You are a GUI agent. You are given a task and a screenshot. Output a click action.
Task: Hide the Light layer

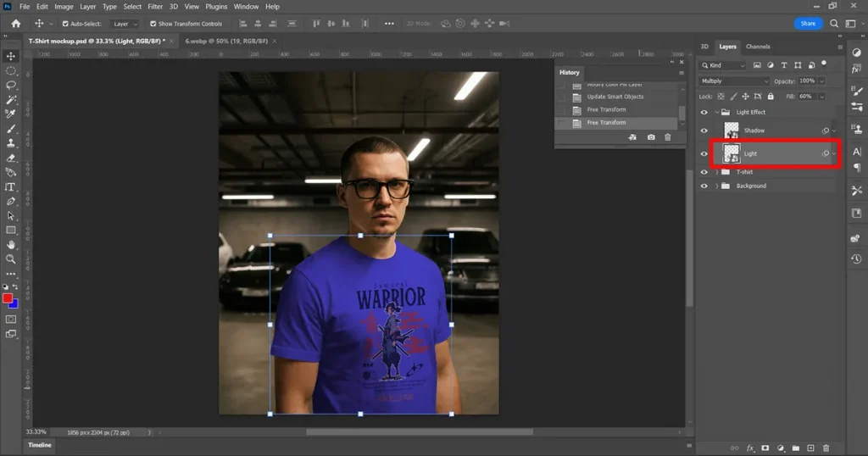[x=704, y=154]
